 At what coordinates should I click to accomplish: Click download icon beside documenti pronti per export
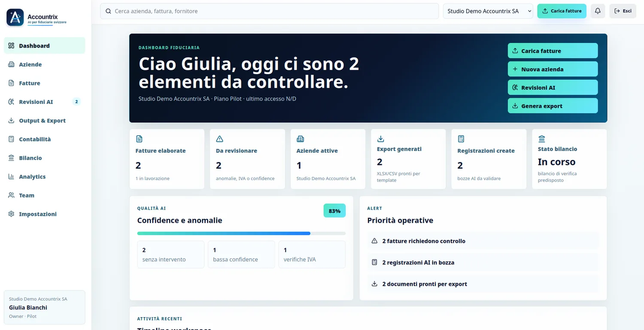pyautogui.click(x=374, y=284)
